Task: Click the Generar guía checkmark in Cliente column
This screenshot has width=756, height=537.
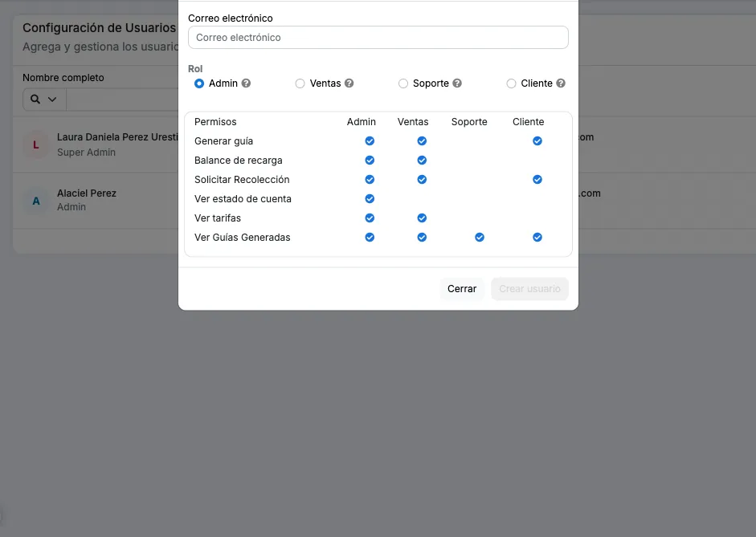Action: coord(537,141)
